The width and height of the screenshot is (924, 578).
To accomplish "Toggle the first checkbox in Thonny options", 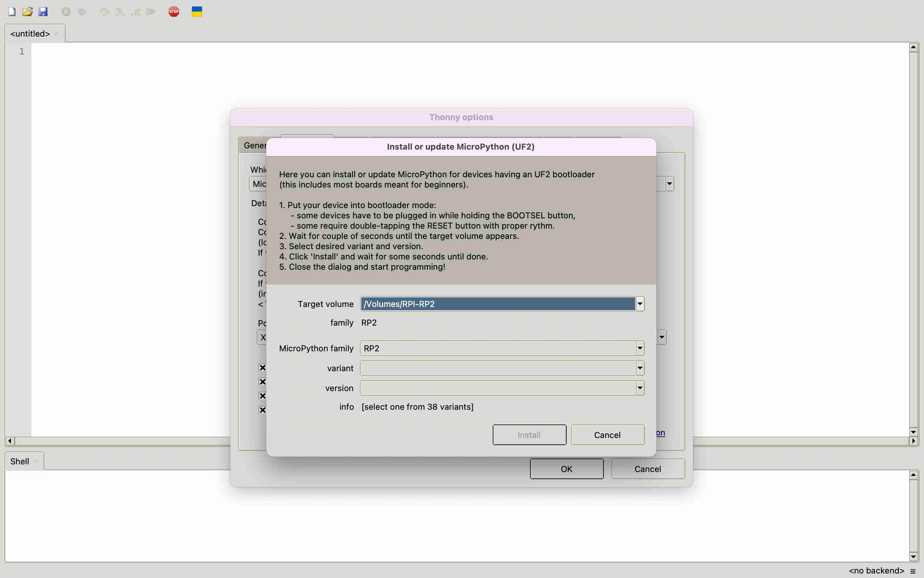I will [x=262, y=367].
